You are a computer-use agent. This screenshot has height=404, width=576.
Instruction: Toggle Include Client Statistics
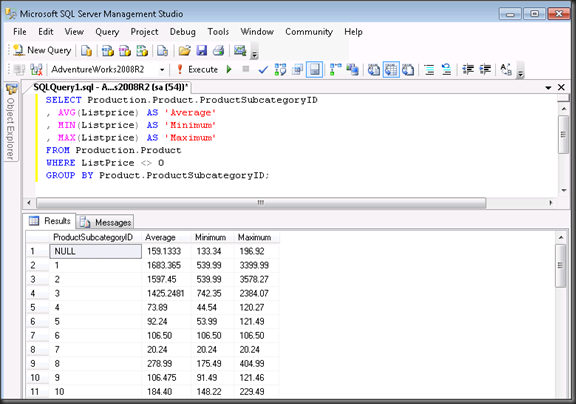point(353,69)
